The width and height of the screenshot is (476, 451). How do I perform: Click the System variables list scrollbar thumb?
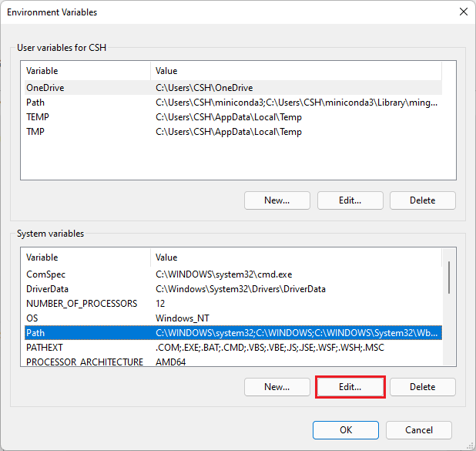pos(449,278)
